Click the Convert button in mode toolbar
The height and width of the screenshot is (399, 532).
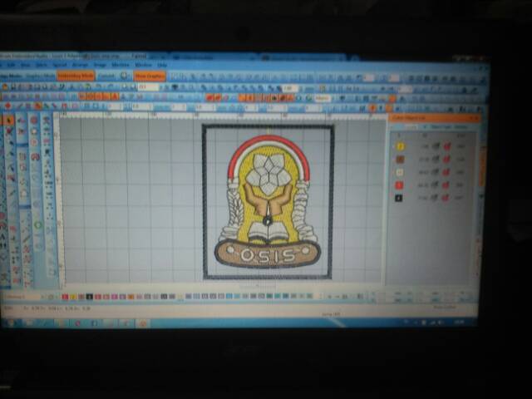click(x=106, y=76)
